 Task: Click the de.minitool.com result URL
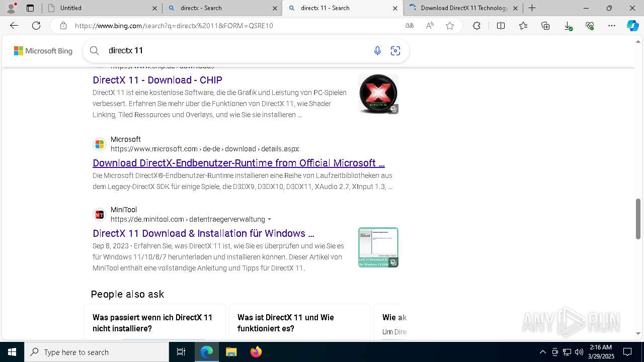pos(188,219)
